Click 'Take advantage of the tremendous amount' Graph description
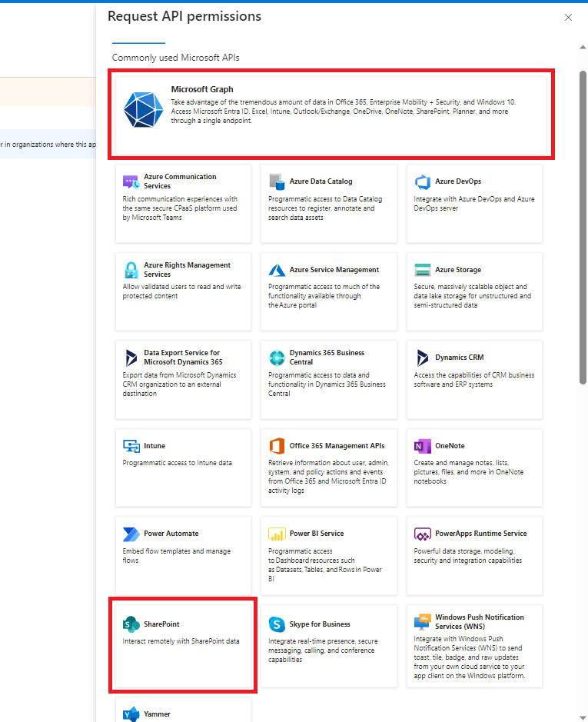The width and height of the screenshot is (588, 722). click(344, 111)
